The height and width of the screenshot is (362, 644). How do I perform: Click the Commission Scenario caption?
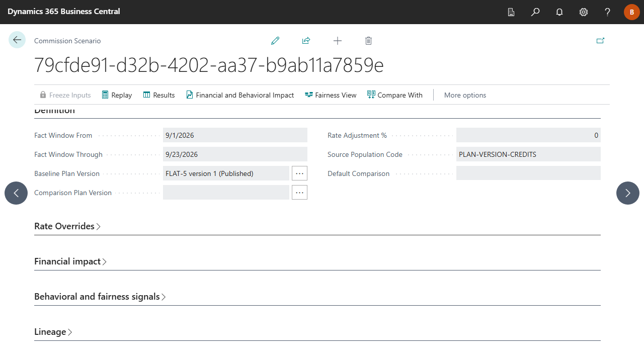(x=67, y=41)
